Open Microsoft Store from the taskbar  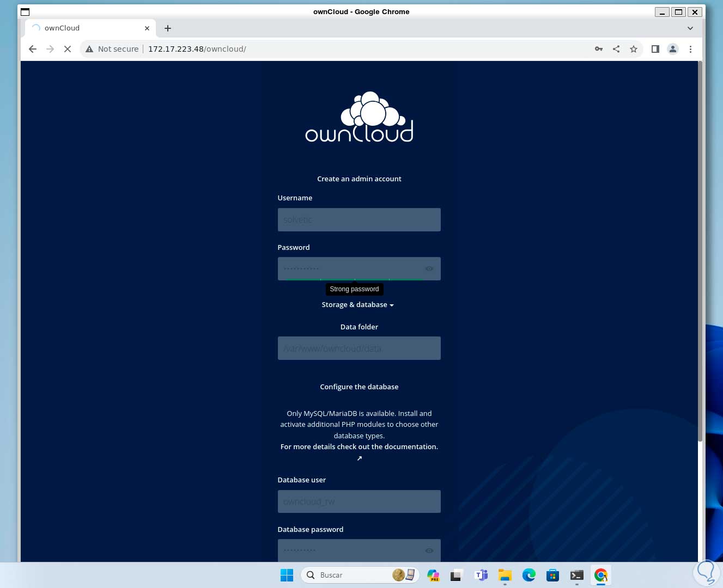tap(553, 575)
